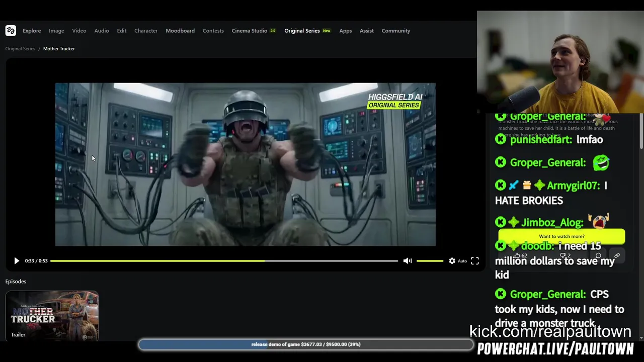
Task: Enter fullscreen mode
Action: [475, 260]
